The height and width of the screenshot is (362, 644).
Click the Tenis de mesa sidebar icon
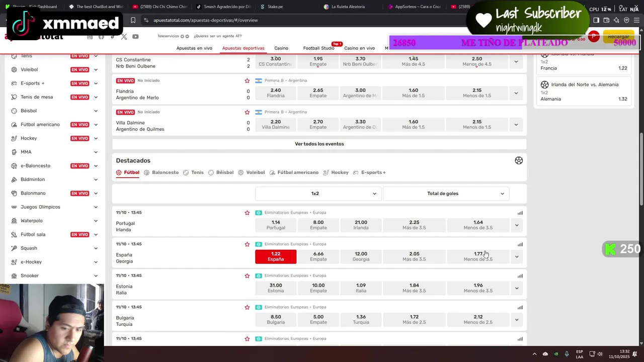14,97
